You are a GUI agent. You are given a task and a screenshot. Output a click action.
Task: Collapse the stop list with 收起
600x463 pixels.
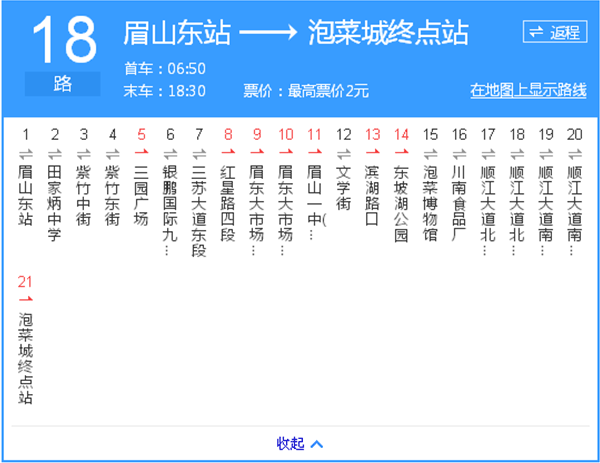[290, 443]
